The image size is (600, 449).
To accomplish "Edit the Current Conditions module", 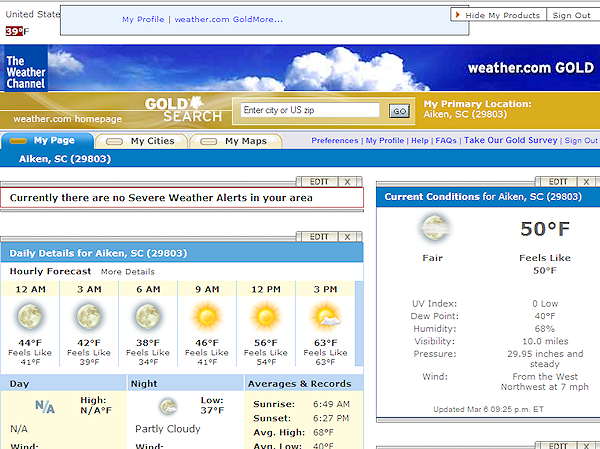I will point(558,182).
